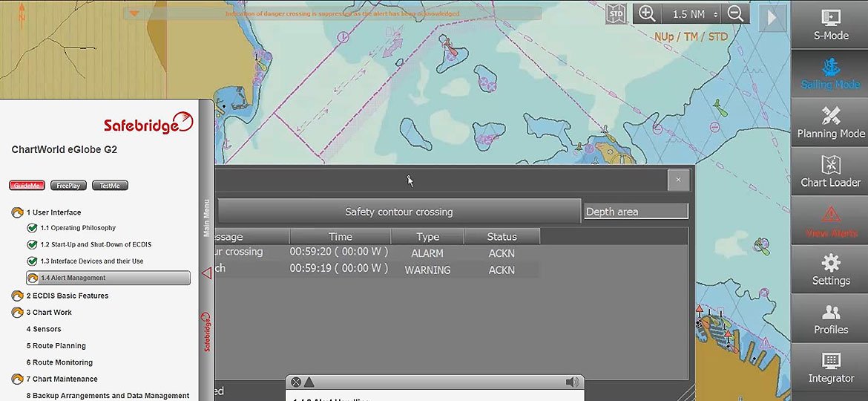Click the Depth area field

635,212
